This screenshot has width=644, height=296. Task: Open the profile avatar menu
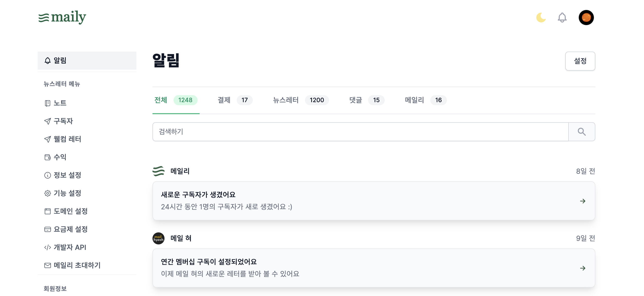click(586, 18)
